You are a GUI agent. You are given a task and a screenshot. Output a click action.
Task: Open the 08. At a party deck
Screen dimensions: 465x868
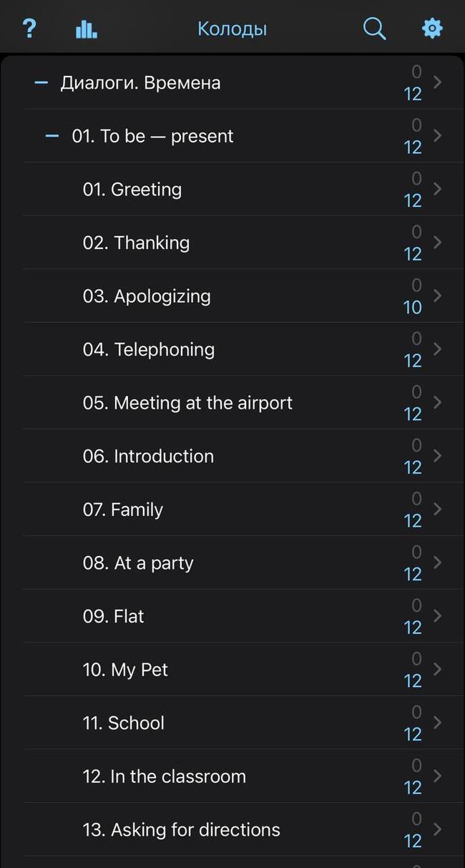137,563
